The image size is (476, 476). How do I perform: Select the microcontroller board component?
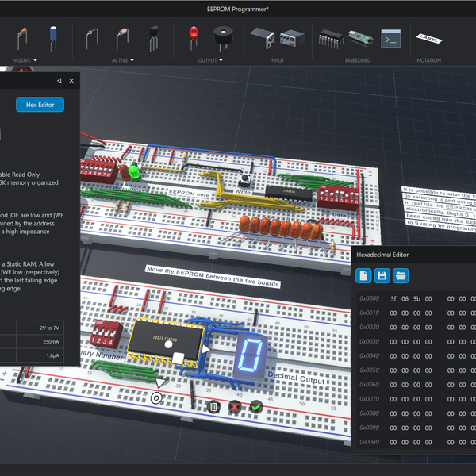pos(361,38)
